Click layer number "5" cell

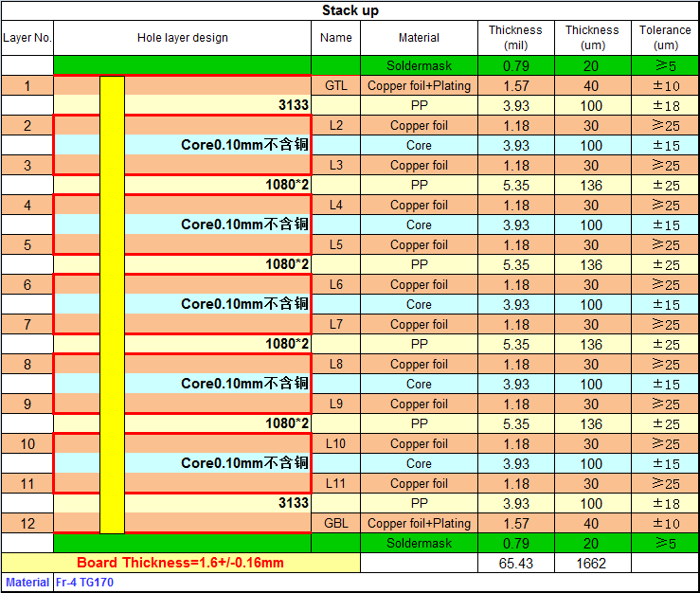coord(27,244)
